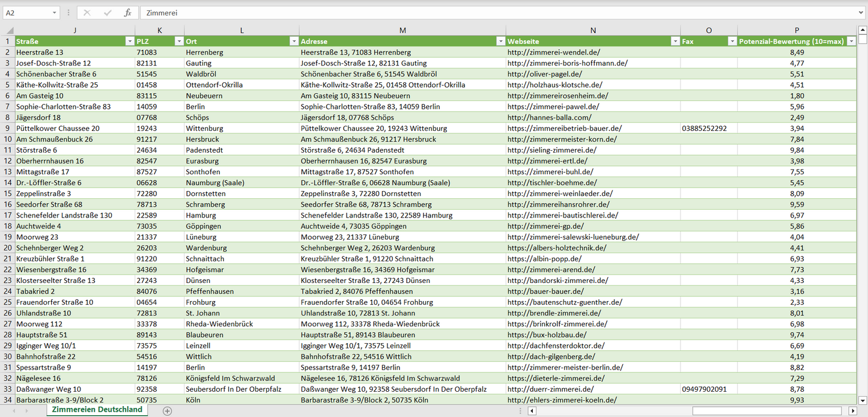Click the horizontal scrollbar thumb

tap(769, 411)
